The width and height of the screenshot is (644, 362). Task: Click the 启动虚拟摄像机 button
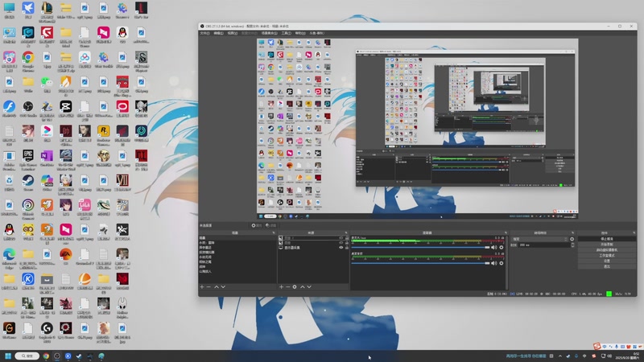click(x=607, y=250)
